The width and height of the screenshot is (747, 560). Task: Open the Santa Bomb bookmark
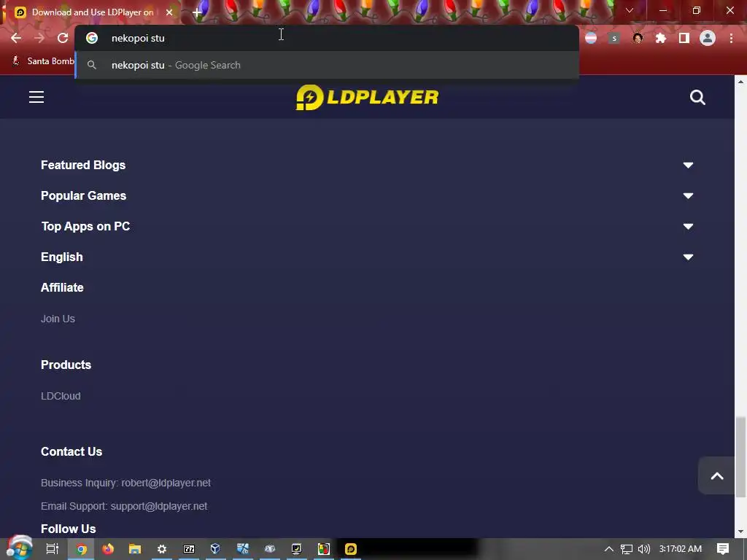click(x=43, y=61)
